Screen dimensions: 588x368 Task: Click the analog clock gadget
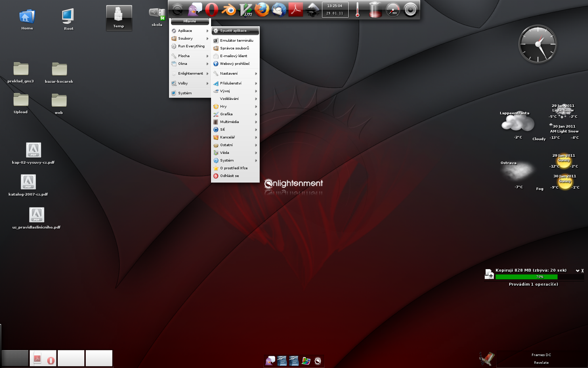pos(538,44)
